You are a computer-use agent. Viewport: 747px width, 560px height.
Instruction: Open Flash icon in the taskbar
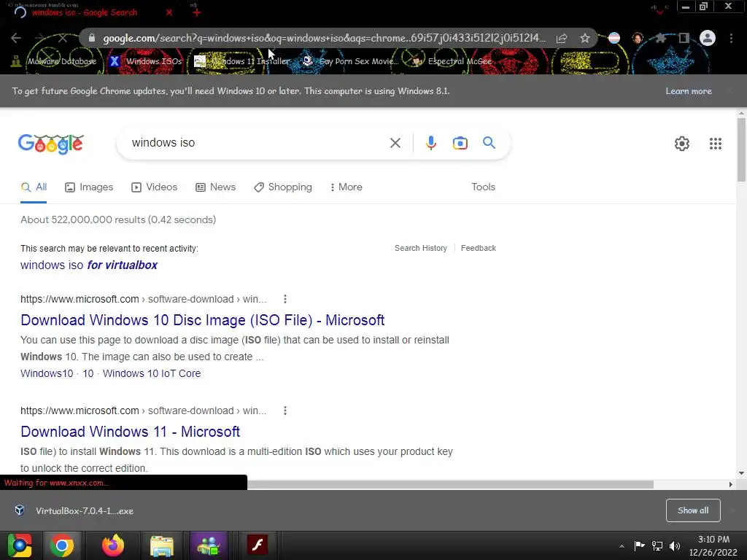[258, 545]
